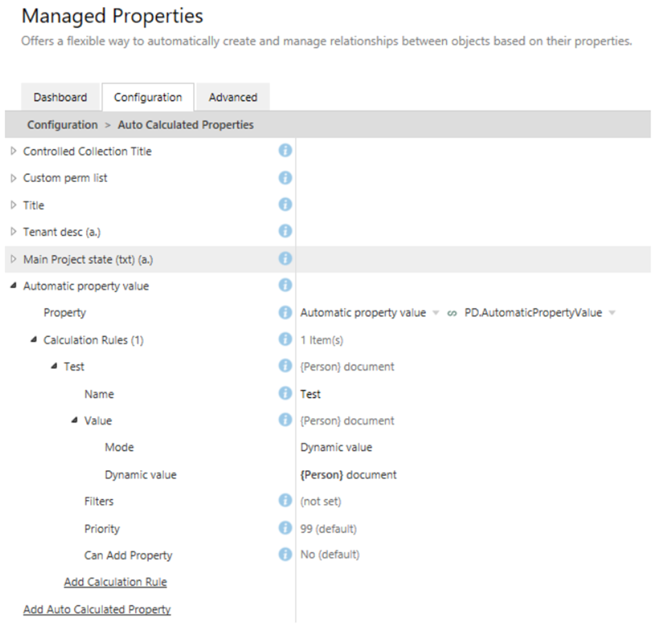Viewport: 672px width, 624px height.
Task: Open the Automatic property value dropdown arrow
Action: click(x=436, y=313)
